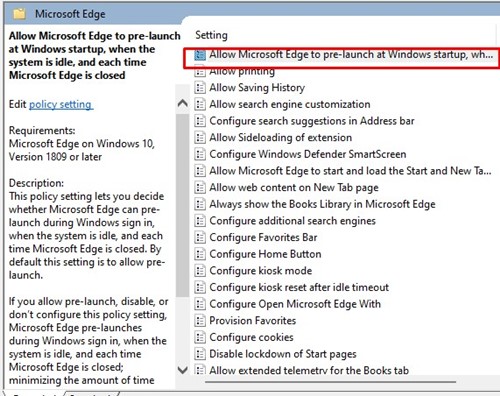Click policy icon beside 'Allow web content on New Tab page'
Screen dimensions: 500x396
point(200,188)
